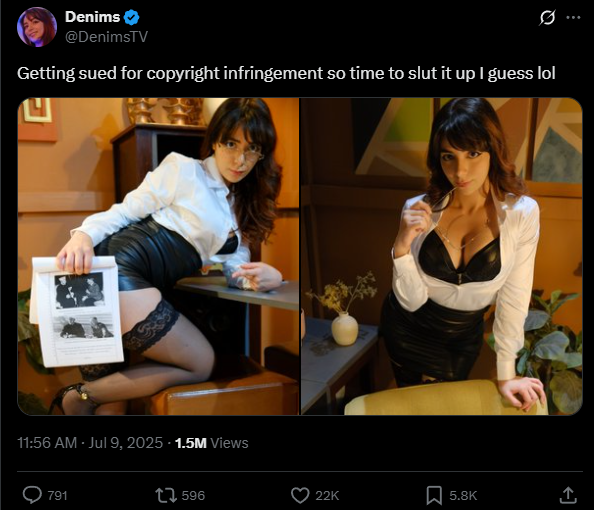Image resolution: width=594 pixels, height=510 pixels.
Task: Click the 596 reposts count
Action: coord(193,496)
